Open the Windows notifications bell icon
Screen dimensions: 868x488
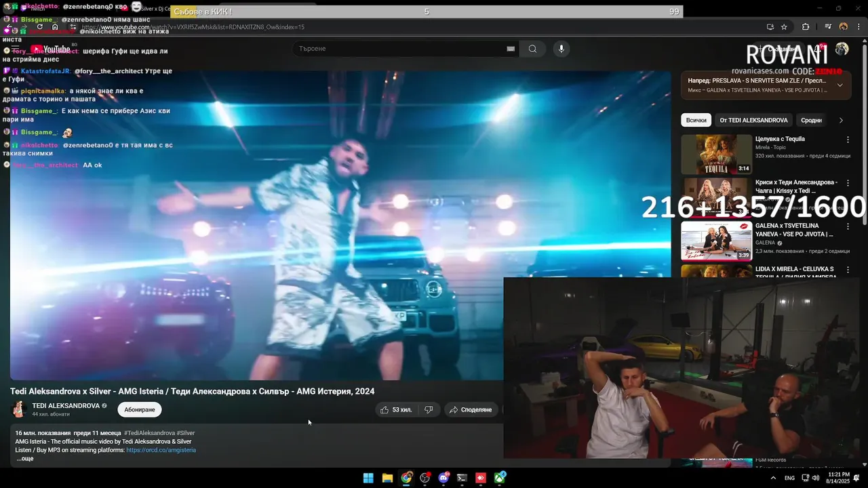click(858, 478)
